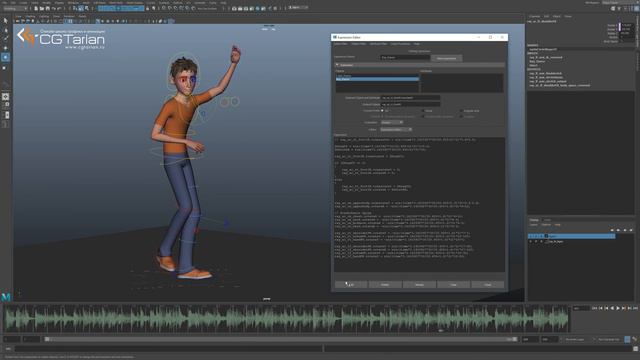Click the Default Object field
The height and width of the screenshot is (360, 640).
coord(411,104)
